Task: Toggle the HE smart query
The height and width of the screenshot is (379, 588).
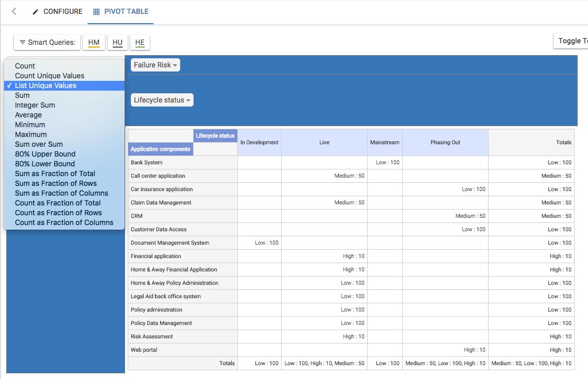Action: pyautogui.click(x=140, y=42)
